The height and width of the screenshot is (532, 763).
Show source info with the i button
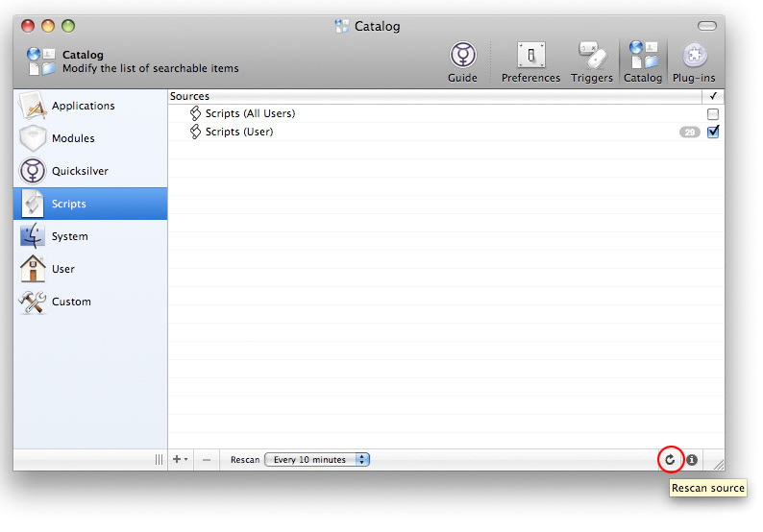692,460
